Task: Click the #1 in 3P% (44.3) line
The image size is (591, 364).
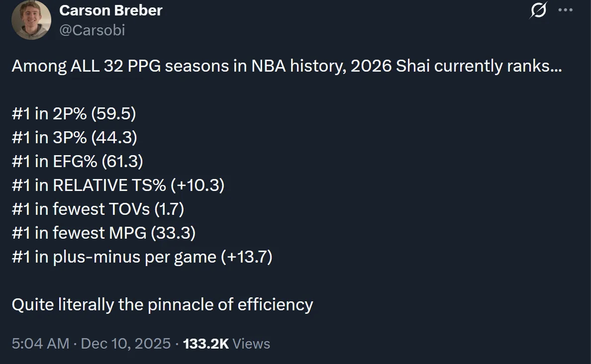Action: point(74,138)
